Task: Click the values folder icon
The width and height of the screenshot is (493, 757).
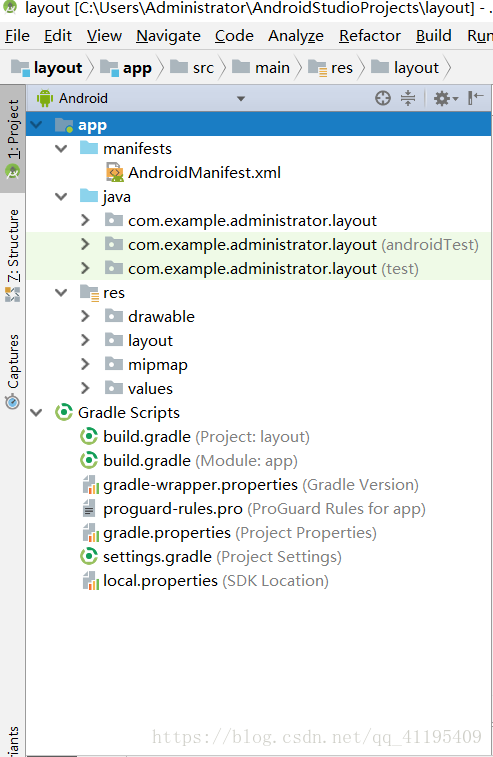Action: point(114,388)
